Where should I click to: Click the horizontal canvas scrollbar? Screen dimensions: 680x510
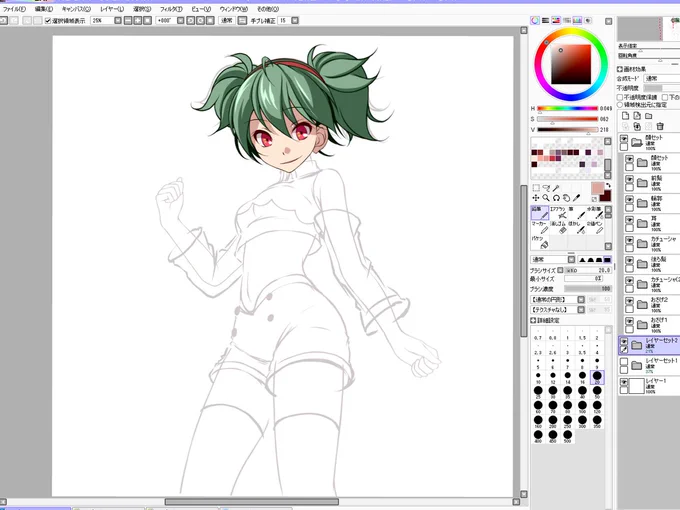click(x=252, y=502)
